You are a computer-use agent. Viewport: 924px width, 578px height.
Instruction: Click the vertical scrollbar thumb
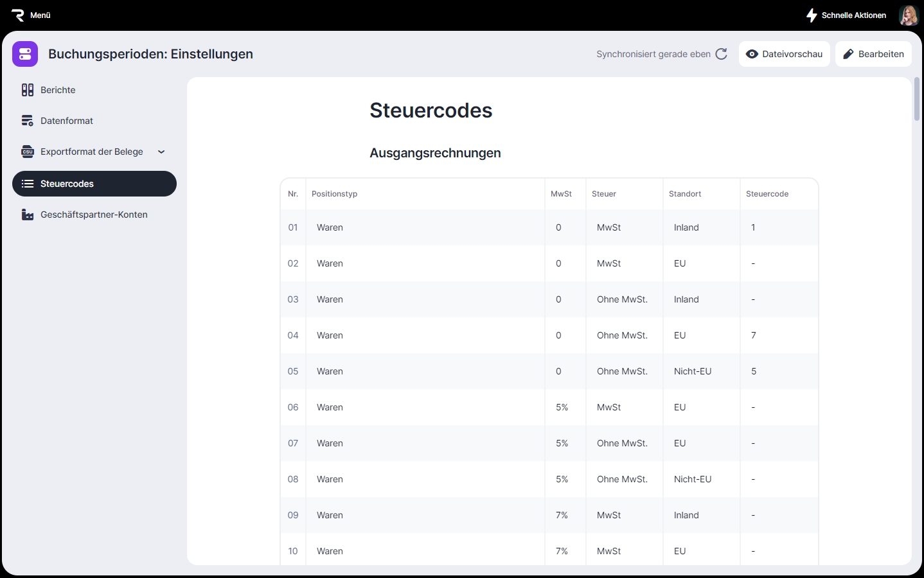pyautogui.click(x=917, y=100)
